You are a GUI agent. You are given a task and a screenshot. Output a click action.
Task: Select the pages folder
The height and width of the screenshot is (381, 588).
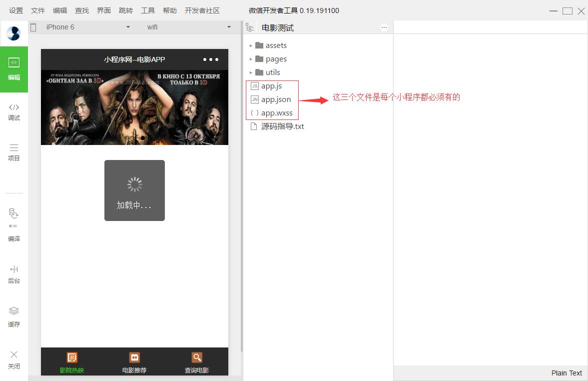coord(271,59)
